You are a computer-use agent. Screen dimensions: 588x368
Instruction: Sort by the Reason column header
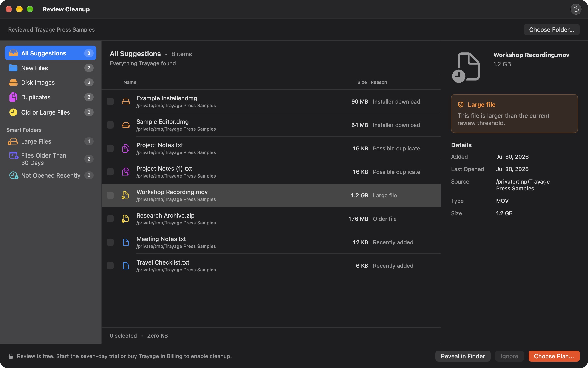[379, 82]
